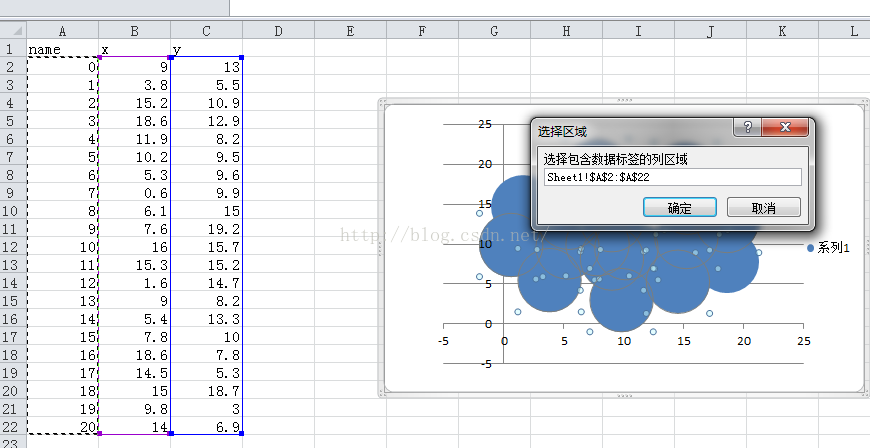The image size is (870, 448).
Task: Click the 取消 button in the dialog
Action: pyautogui.click(x=763, y=208)
